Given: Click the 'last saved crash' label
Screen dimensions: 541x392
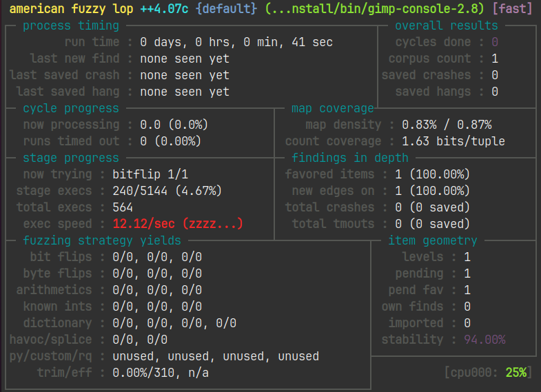Looking at the screenshot, I should [64, 75].
